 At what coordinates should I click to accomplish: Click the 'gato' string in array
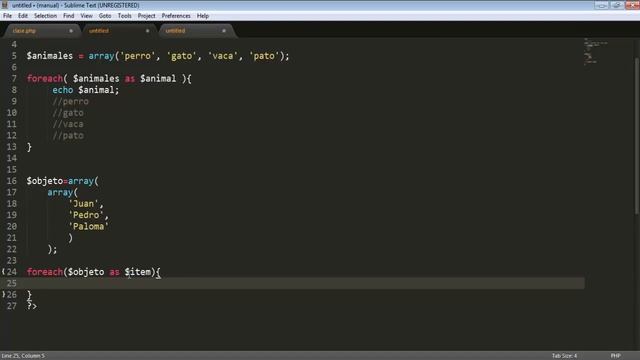tap(182, 56)
